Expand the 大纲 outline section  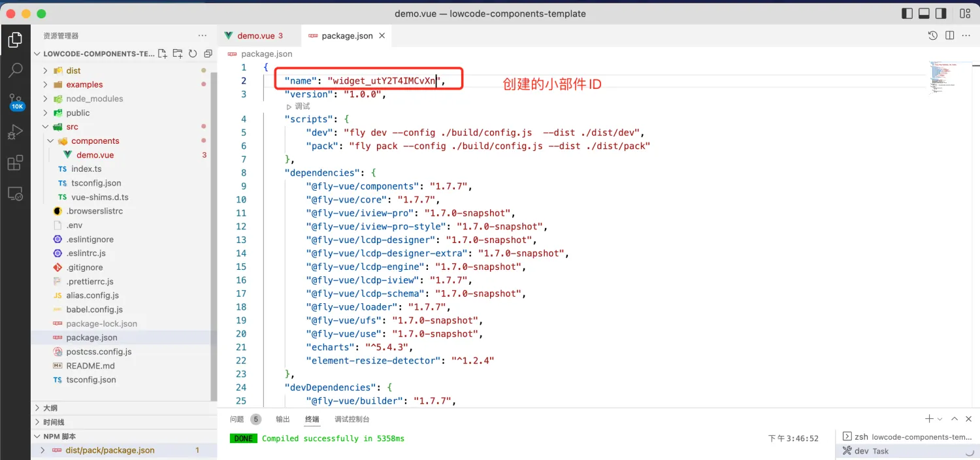pos(50,408)
